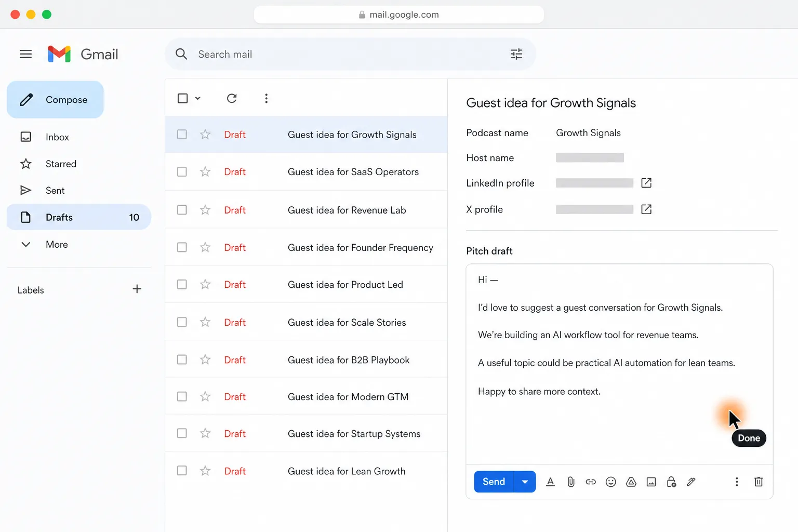Check the Startup Systems draft checkbox
The width and height of the screenshot is (798, 532).
point(182,433)
